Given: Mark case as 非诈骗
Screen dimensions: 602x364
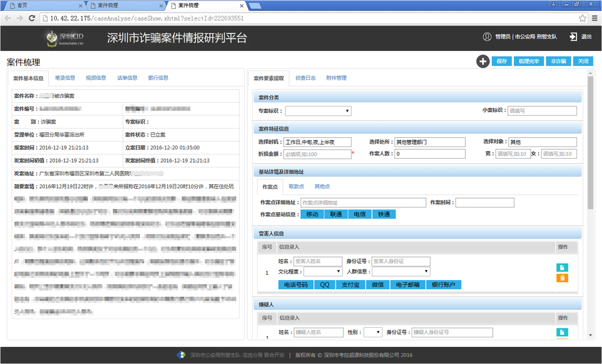Looking at the screenshot, I should [558, 61].
